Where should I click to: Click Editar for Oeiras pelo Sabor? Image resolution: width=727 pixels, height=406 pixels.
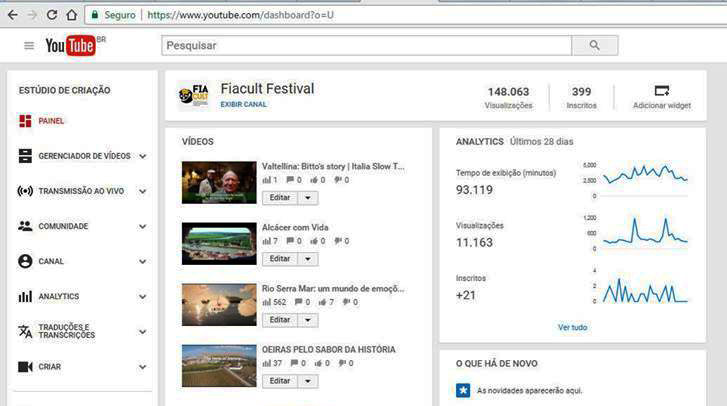point(280,381)
